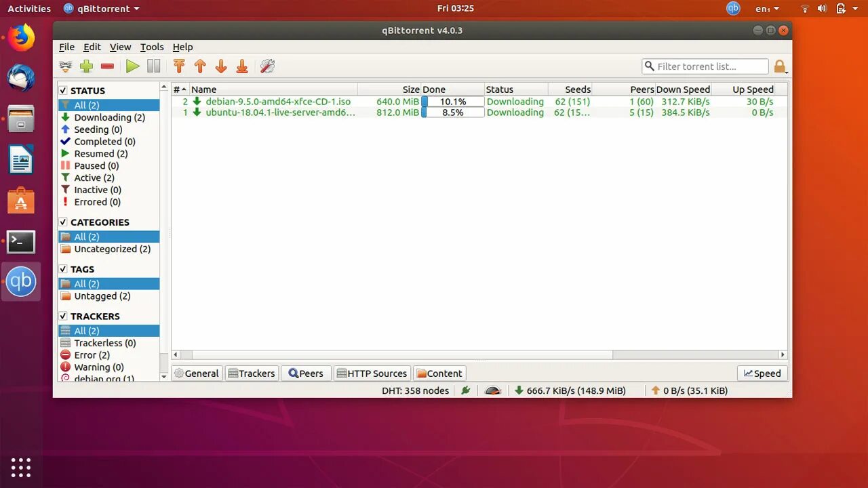Switch to the HTTP Sources tab
Image resolution: width=868 pixels, height=488 pixels.
372,373
